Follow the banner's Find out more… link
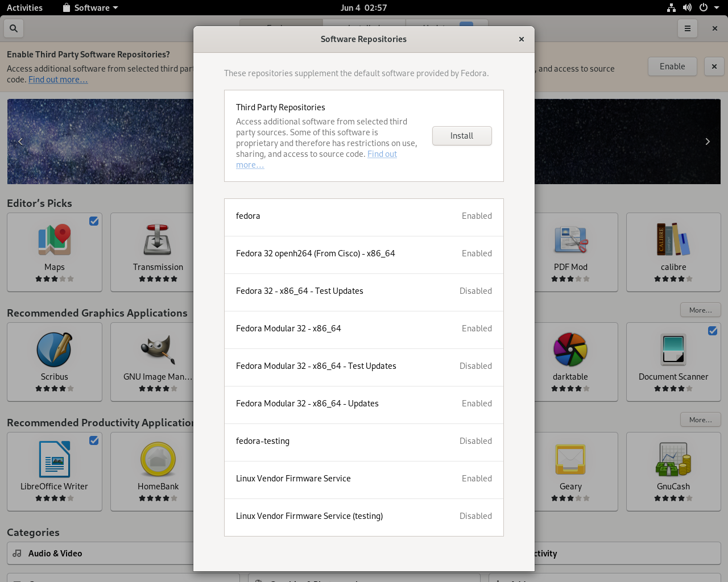This screenshot has height=582, width=728. coord(58,80)
